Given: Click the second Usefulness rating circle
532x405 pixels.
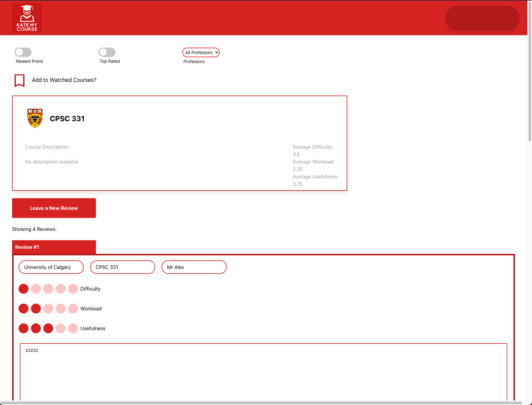Looking at the screenshot, I should pos(36,328).
